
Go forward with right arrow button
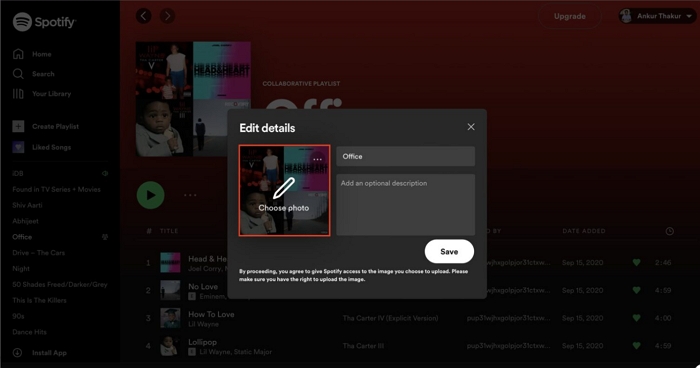[x=167, y=16]
